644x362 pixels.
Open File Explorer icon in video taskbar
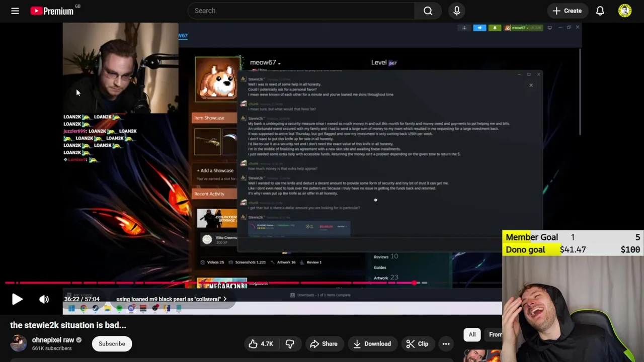pyautogui.click(x=107, y=308)
